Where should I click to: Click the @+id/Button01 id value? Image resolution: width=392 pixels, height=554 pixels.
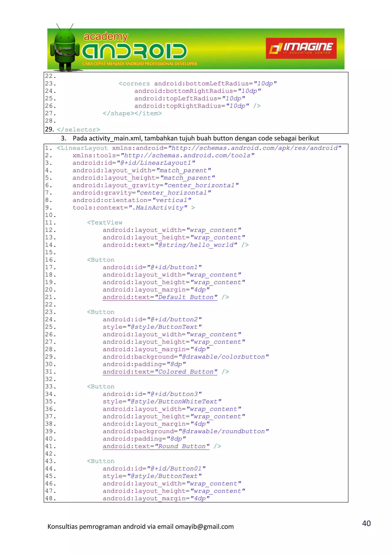coord(176,468)
